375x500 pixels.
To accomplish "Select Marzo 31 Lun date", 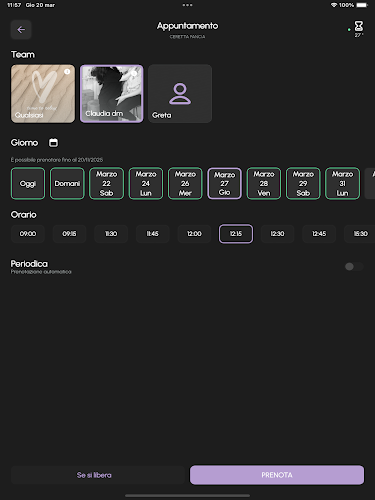I will (x=342, y=183).
